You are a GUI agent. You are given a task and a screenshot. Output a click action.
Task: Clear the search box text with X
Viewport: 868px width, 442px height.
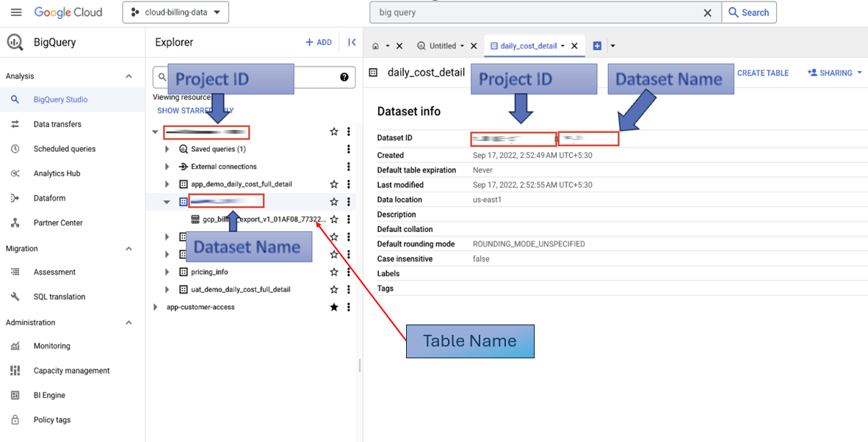(x=707, y=12)
